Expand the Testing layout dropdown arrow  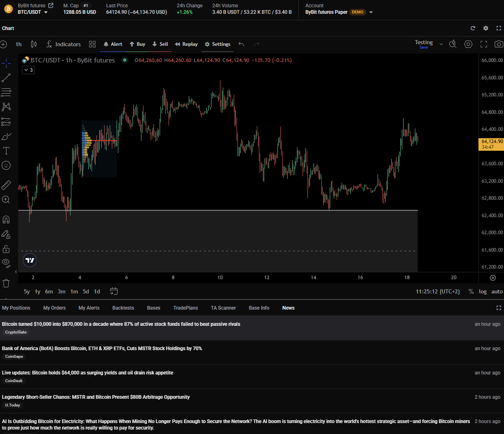click(x=441, y=44)
